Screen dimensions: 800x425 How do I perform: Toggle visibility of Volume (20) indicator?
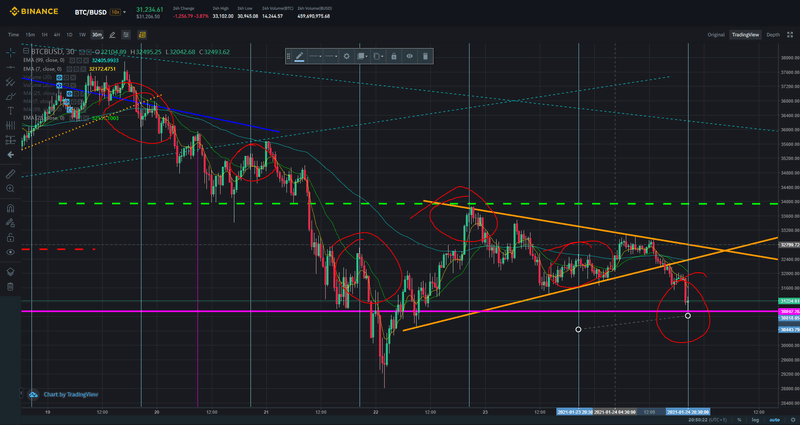pos(60,77)
